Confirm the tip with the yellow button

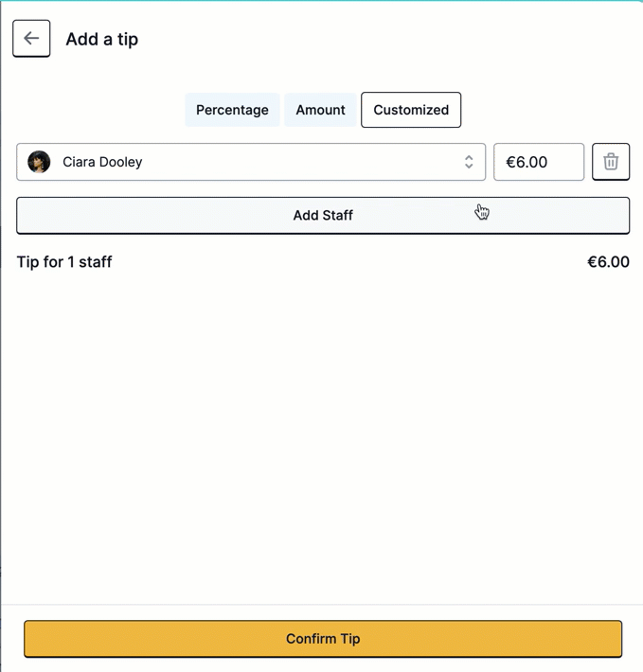coord(323,639)
